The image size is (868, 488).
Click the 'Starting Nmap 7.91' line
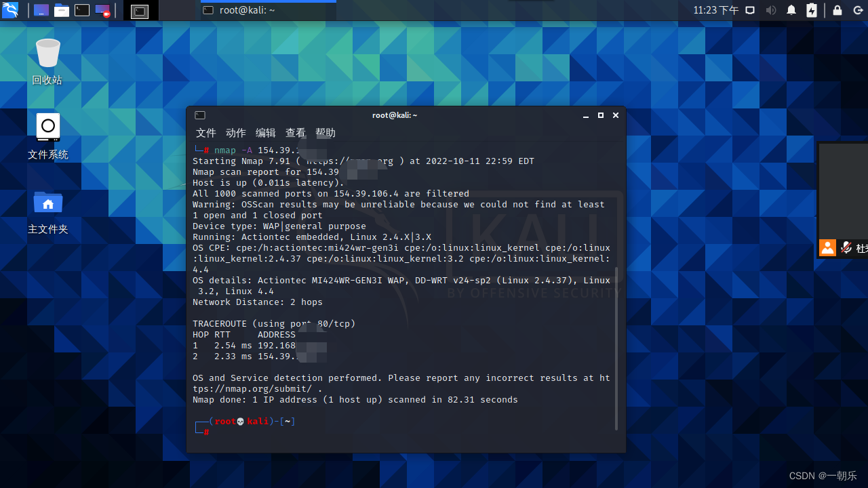363,161
